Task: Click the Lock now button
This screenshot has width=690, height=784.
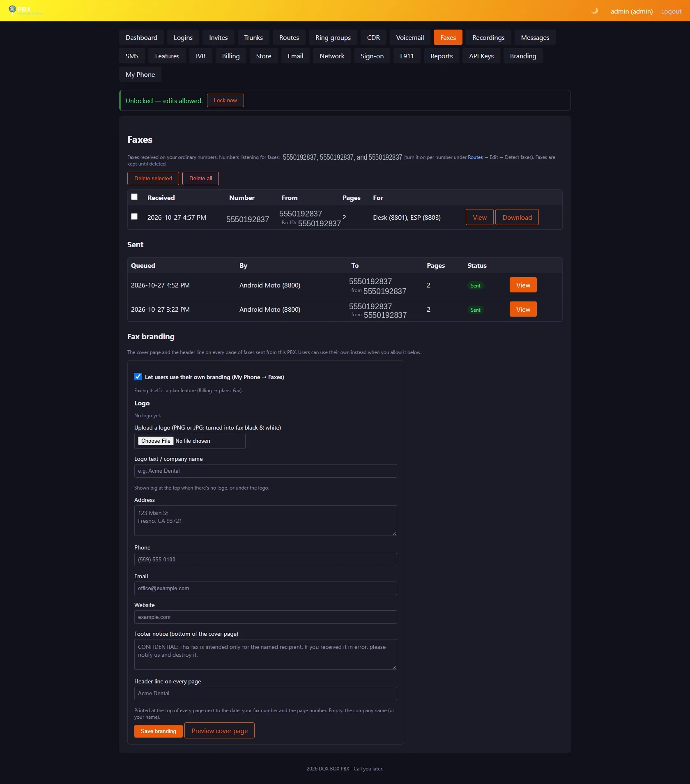Action: [x=225, y=100]
